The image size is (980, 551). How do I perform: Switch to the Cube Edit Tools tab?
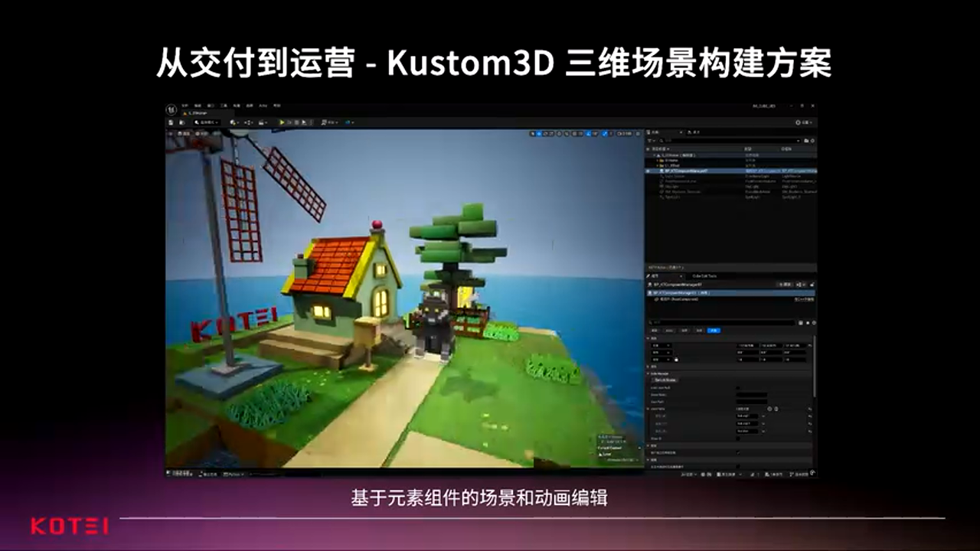[x=705, y=275]
